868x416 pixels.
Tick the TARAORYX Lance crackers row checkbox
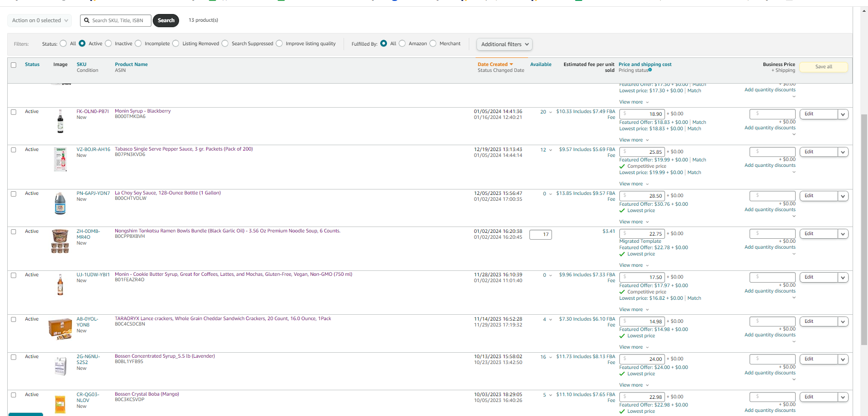pos(14,320)
